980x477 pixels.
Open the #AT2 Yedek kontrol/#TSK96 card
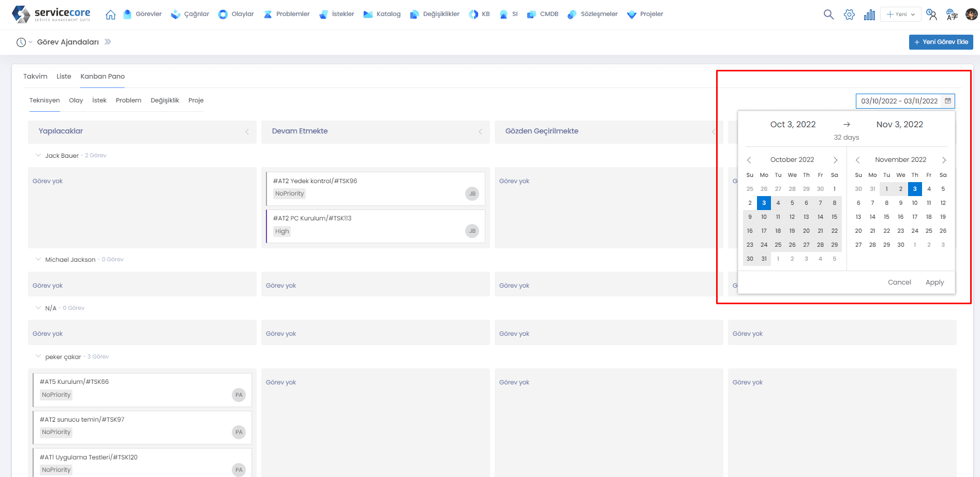(x=376, y=189)
